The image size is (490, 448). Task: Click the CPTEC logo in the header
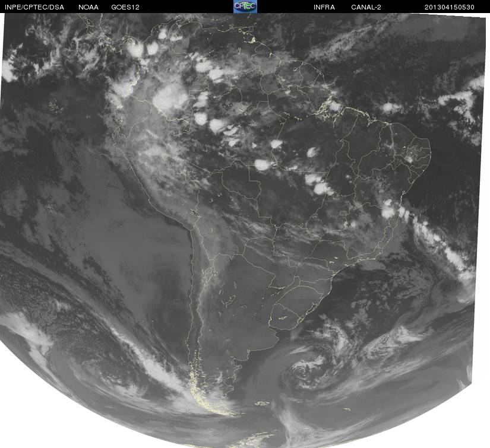pos(245,7)
